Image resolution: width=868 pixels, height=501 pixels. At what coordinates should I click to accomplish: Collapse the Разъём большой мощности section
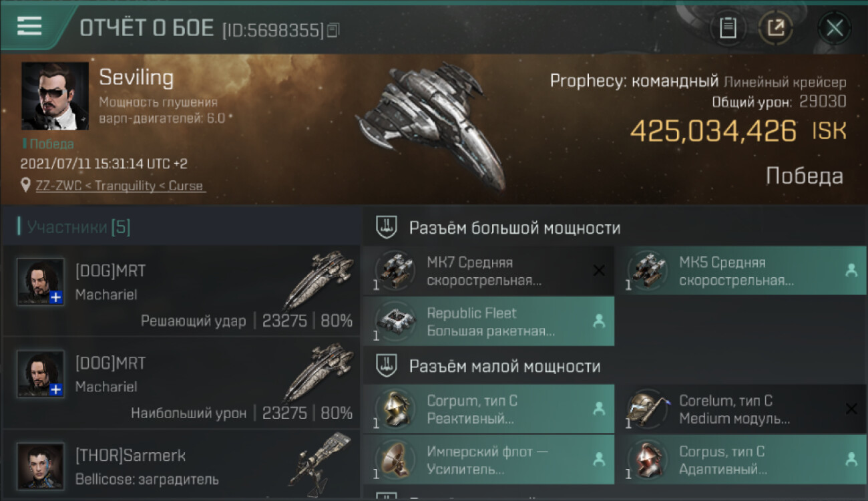[615, 228]
